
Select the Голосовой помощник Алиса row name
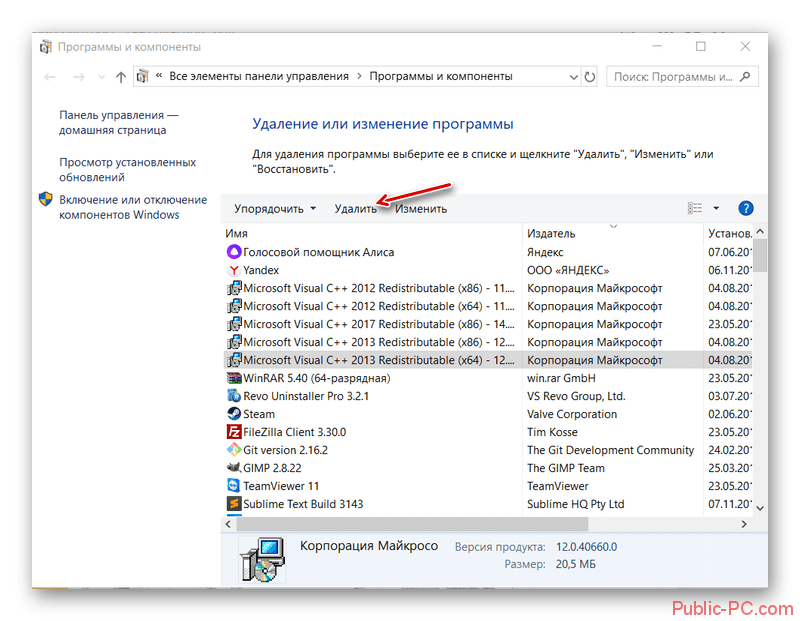coord(318,252)
